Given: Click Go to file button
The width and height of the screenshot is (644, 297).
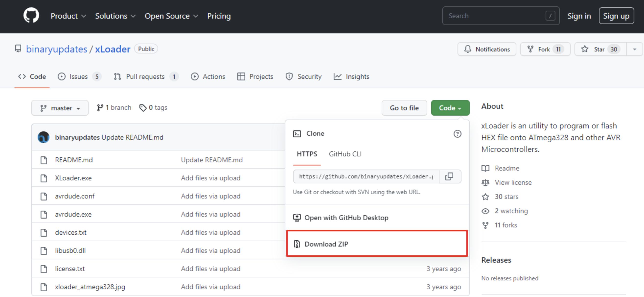Looking at the screenshot, I should (404, 108).
